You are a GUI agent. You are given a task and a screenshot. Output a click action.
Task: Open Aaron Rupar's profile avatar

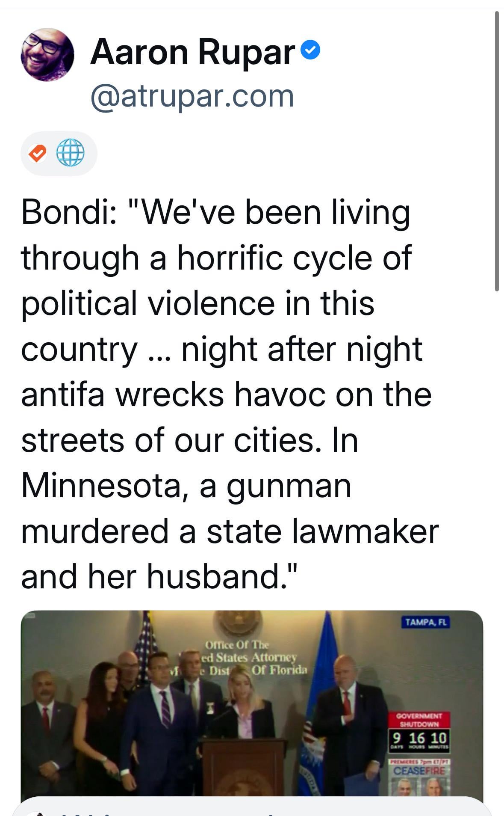[47, 54]
